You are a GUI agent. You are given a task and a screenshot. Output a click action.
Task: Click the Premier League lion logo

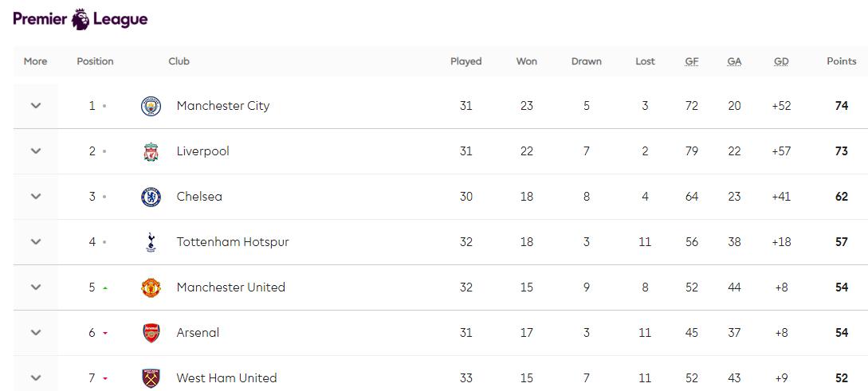pyautogui.click(x=81, y=19)
